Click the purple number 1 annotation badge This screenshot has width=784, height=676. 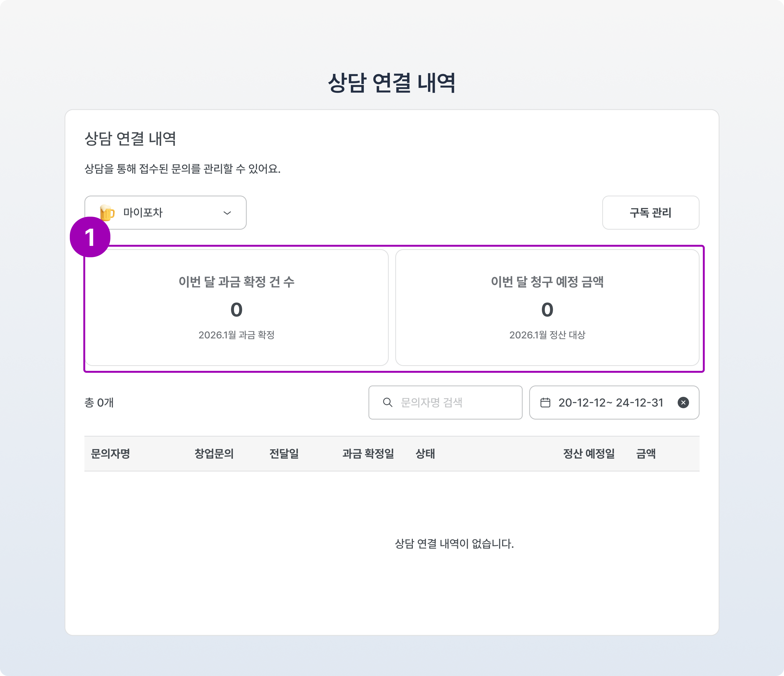(x=90, y=237)
